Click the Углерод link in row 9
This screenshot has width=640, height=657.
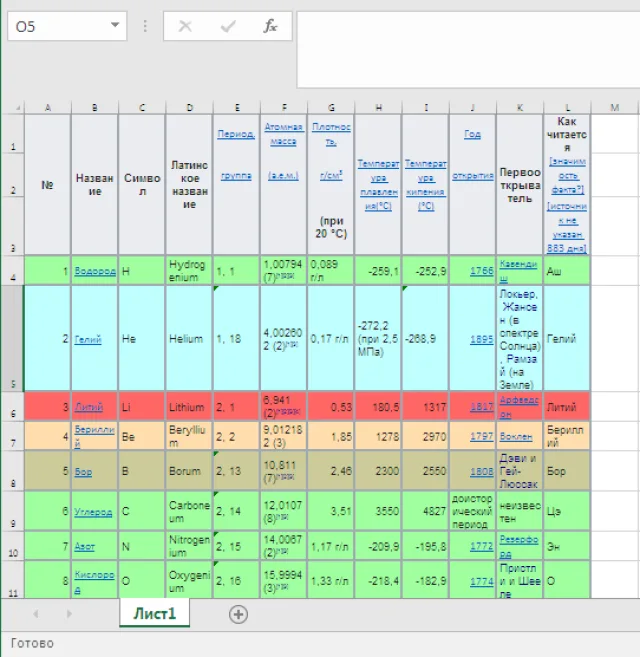click(x=93, y=512)
